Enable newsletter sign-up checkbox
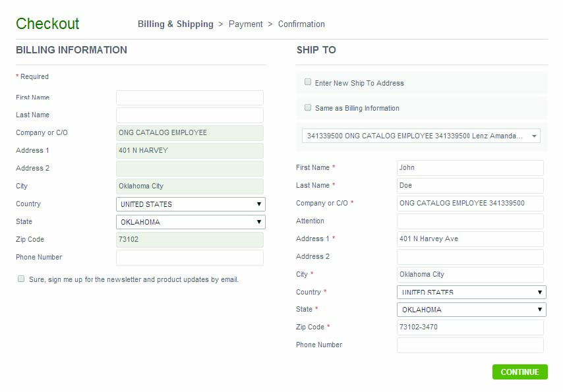The width and height of the screenshot is (563, 392). (x=22, y=279)
